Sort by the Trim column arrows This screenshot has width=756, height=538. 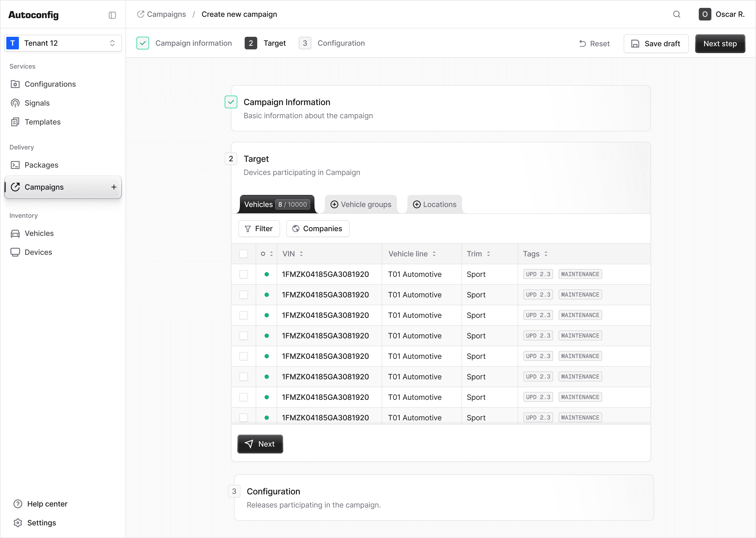point(488,254)
